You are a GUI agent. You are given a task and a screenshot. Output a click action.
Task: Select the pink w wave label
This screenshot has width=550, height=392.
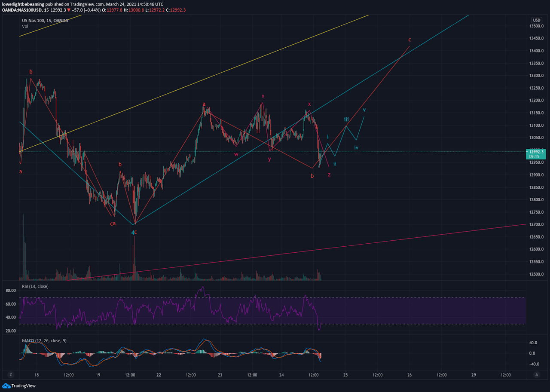pyautogui.click(x=236, y=153)
